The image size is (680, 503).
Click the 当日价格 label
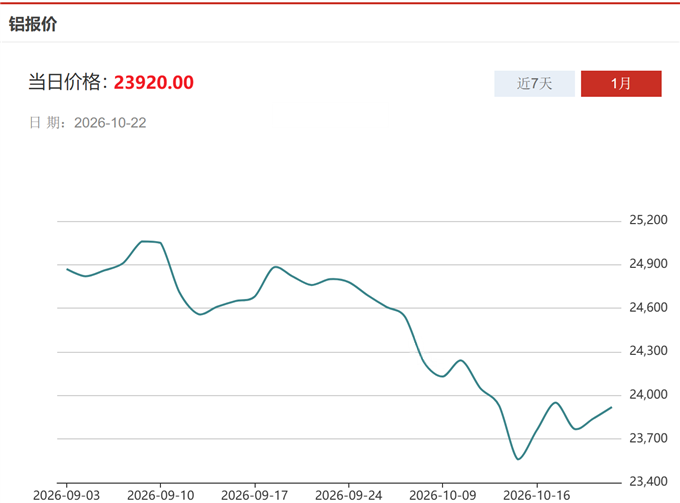pos(68,82)
